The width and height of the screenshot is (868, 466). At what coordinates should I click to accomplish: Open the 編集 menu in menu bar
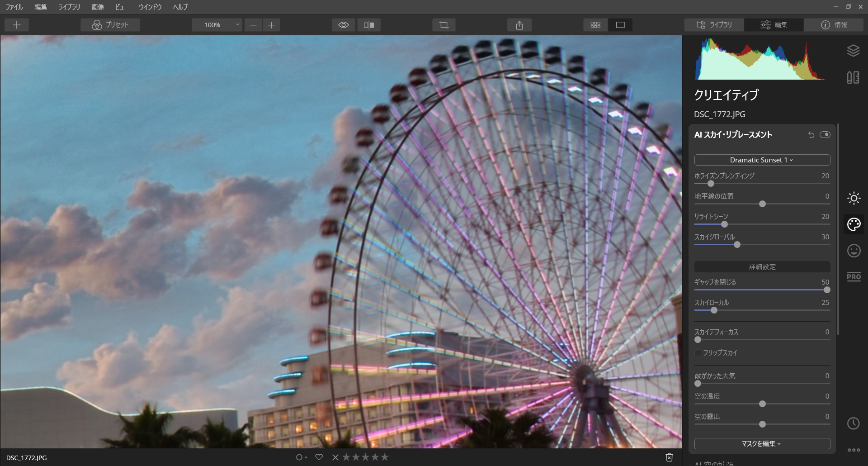41,7
